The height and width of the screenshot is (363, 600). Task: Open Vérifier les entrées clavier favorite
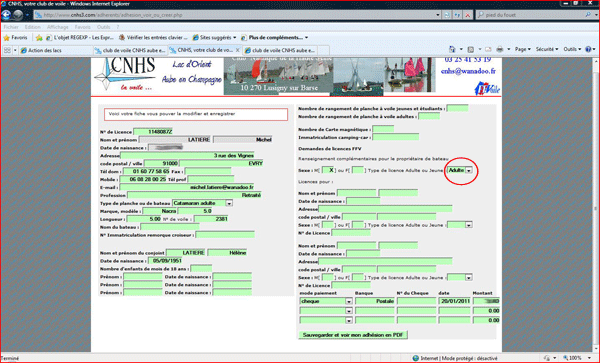[153, 37]
